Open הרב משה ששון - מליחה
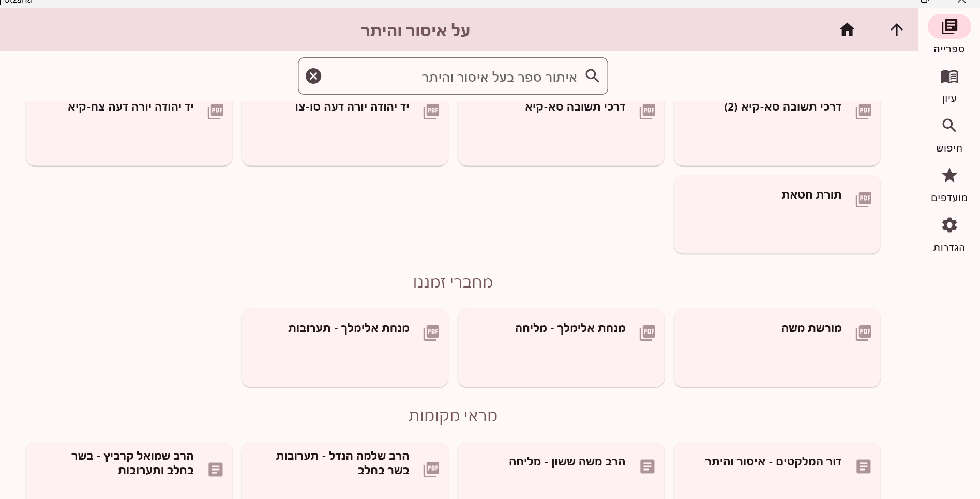Screen dimensions: 980x499 561,471
